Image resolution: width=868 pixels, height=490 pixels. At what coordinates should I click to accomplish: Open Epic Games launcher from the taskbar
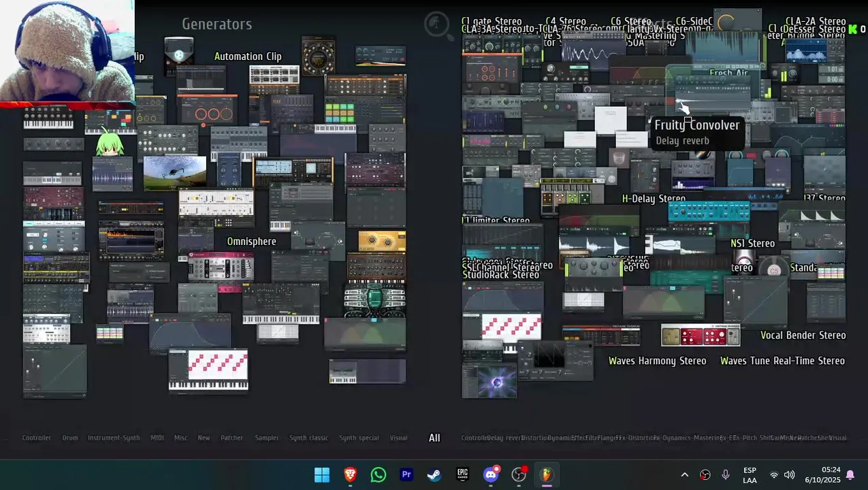tap(462, 474)
